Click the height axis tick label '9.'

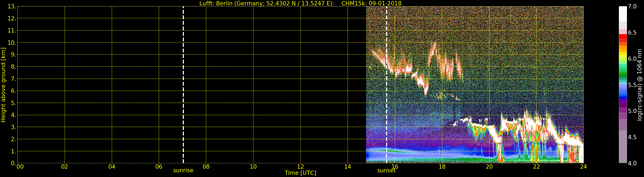[x=14, y=55]
